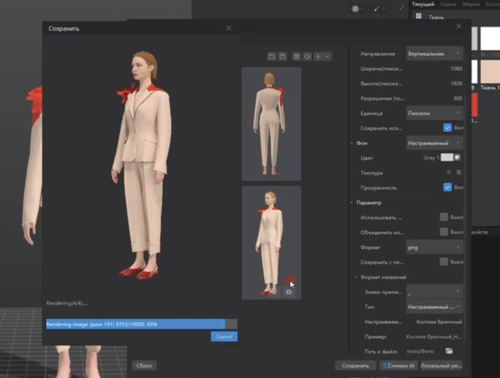Switch to the partially visible Состо... tab

[x=493, y=4]
